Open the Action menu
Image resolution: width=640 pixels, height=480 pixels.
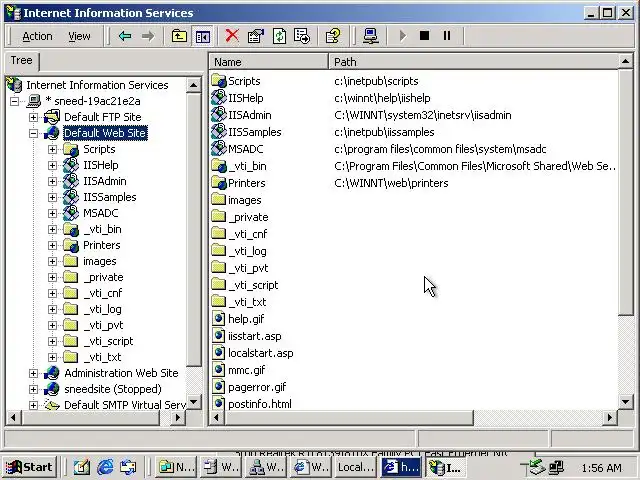tap(37, 36)
